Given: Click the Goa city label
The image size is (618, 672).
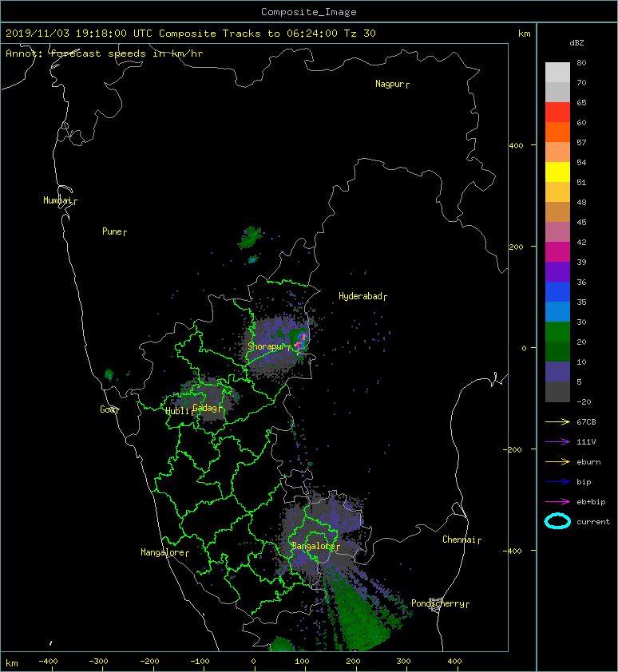Looking at the screenshot, I should [x=109, y=409].
